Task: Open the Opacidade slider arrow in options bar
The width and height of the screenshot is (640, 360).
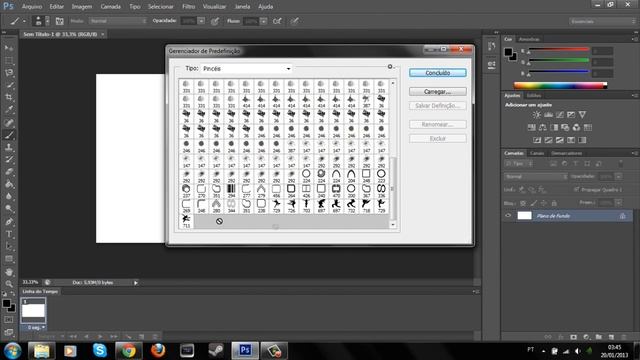Action: pos(201,21)
